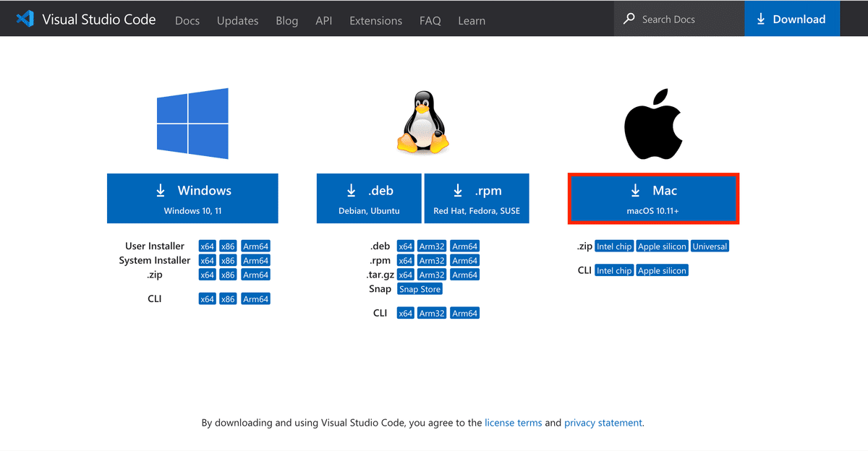Select Linux CLI Arm64 download
The width and height of the screenshot is (868, 451).
464,314
